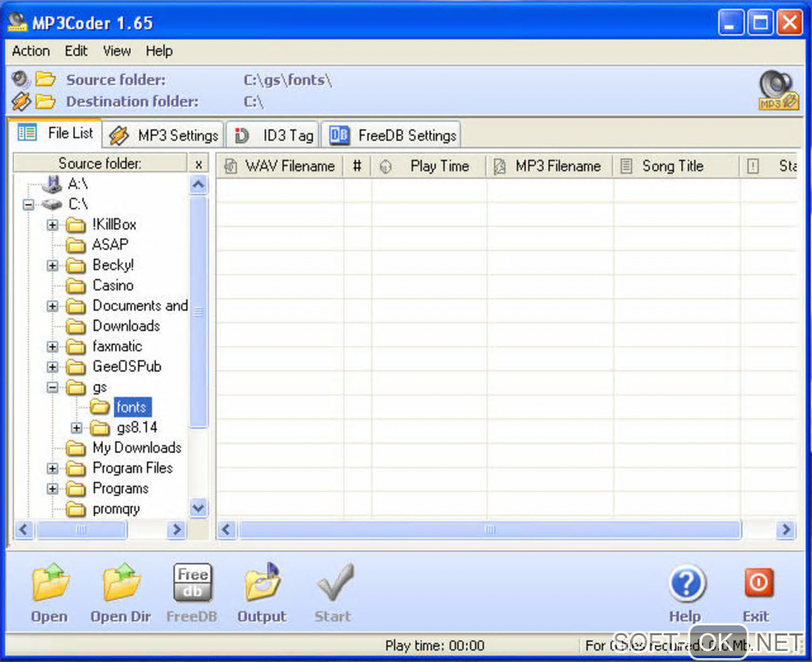The height and width of the screenshot is (662, 812).
Task: Expand the gs8.14 folder
Action: [76, 428]
